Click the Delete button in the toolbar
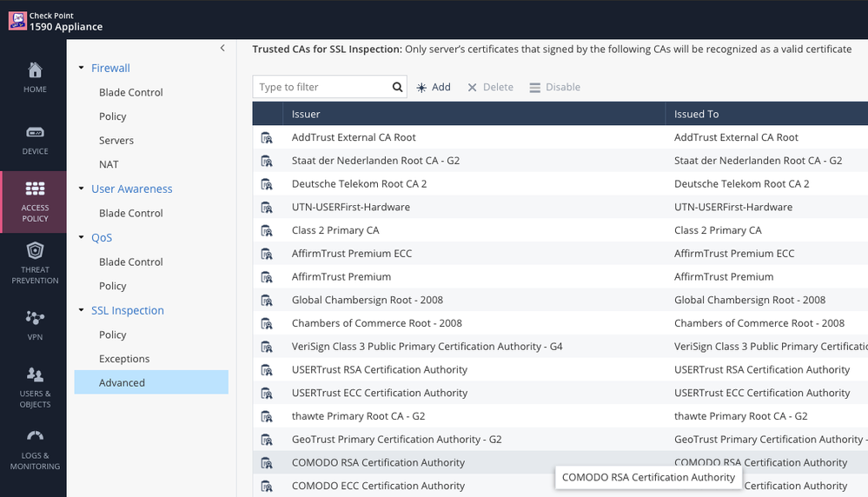Image resolution: width=868 pixels, height=497 pixels. point(490,87)
